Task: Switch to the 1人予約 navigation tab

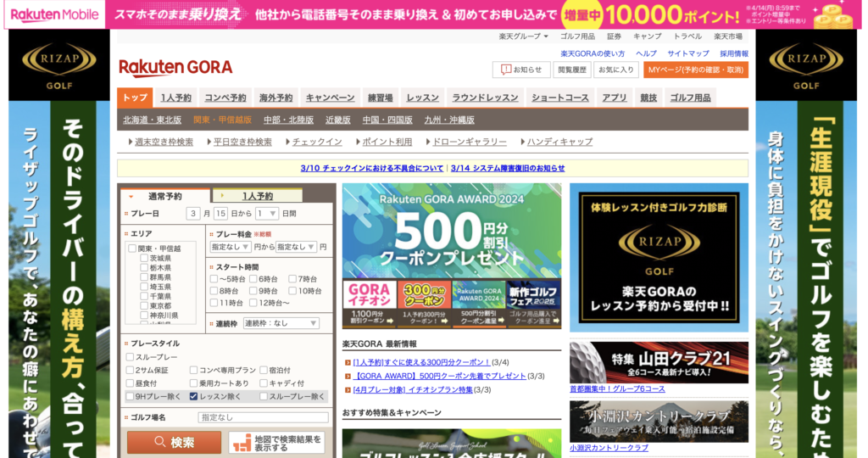Action: pyautogui.click(x=175, y=98)
